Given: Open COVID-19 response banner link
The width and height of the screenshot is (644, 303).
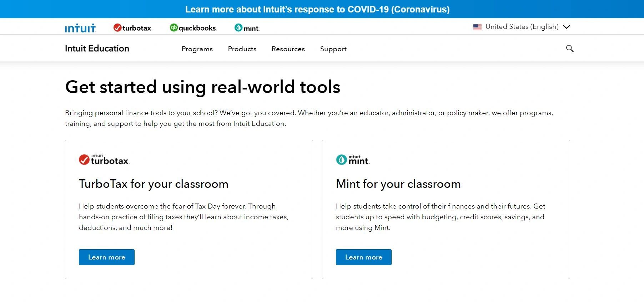Looking at the screenshot, I should [317, 9].
